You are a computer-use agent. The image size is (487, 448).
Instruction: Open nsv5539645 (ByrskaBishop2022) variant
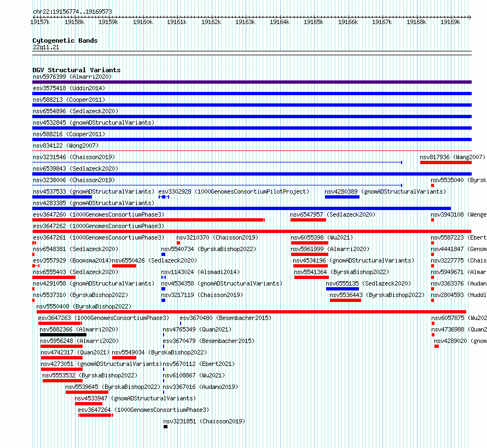pyautogui.click(x=113, y=387)
